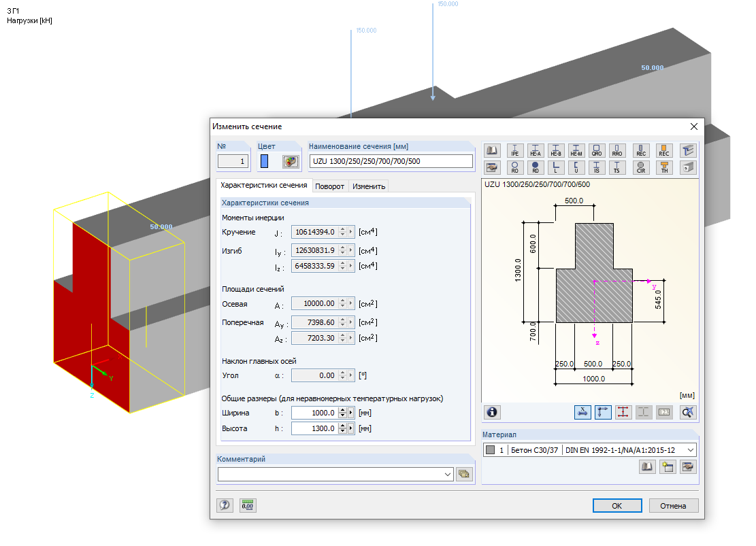Select the orange REC rectangle section

[x=664, y=151]
